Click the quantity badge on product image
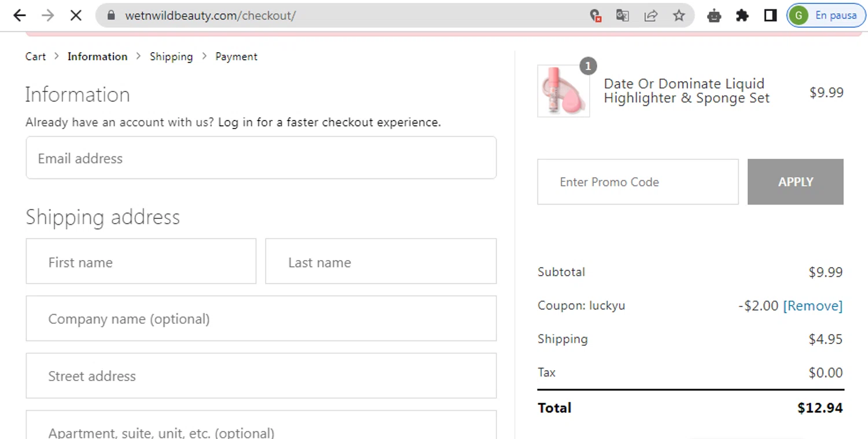Screen dimensions: 868x439 tap(588, 66)
